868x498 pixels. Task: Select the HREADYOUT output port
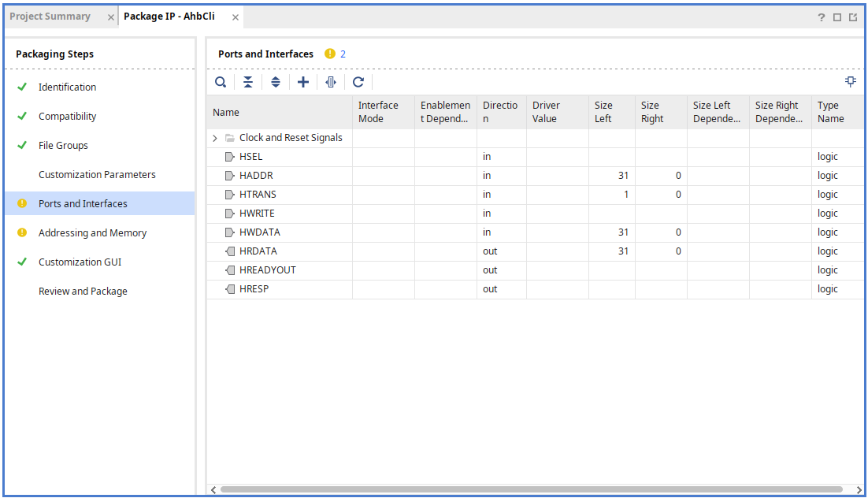point(267,270)
